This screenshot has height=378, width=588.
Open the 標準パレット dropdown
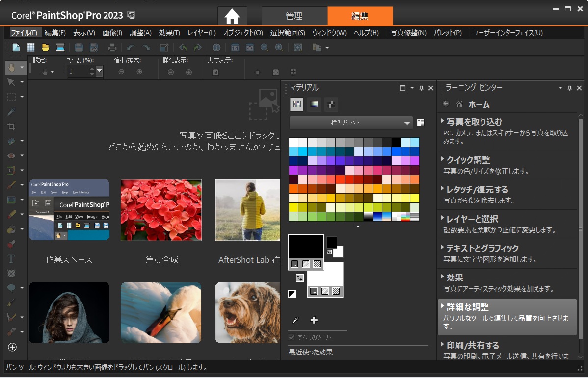(406, 123)
